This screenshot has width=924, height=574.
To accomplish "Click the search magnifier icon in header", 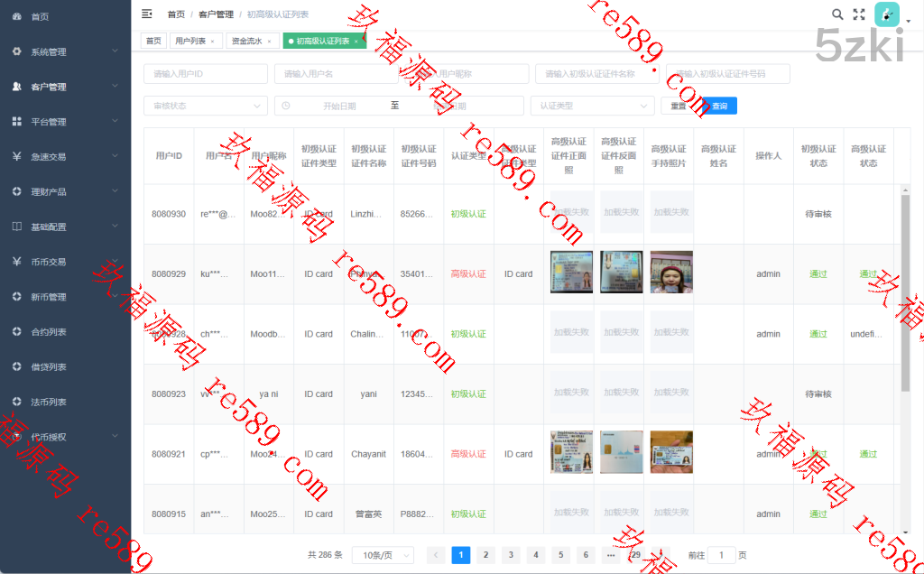I will (x=837, y=14).
